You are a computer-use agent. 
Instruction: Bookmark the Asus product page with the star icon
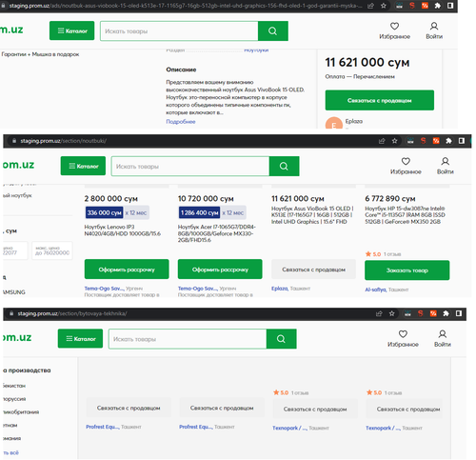(x=384, y=6)
